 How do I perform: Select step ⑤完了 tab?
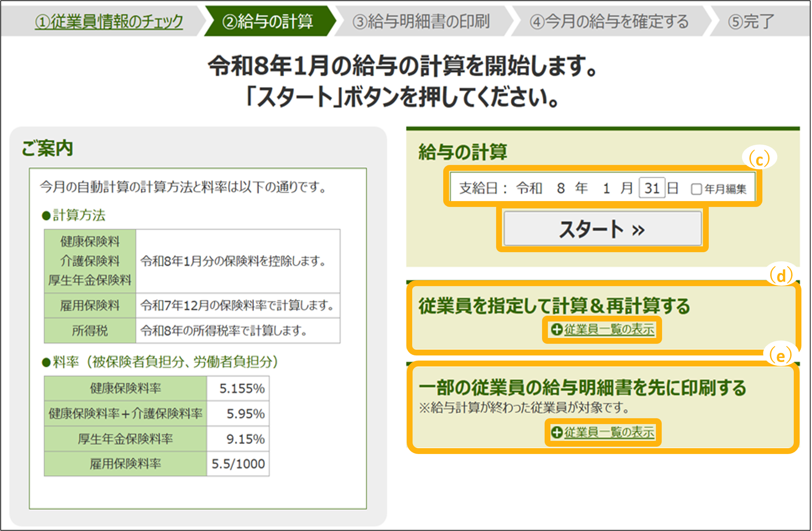pos(751,22)
